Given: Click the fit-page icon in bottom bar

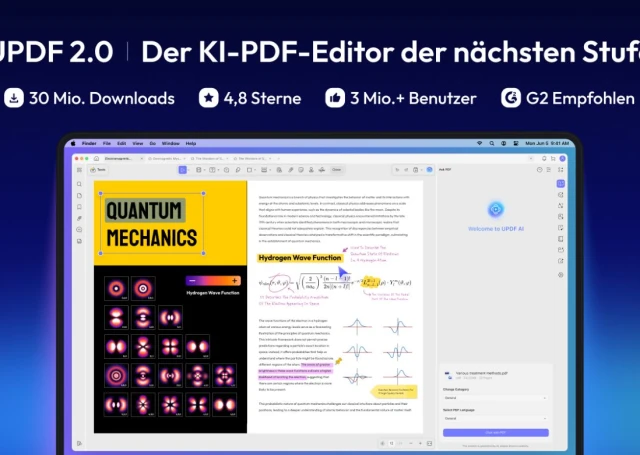Looking at the screenshot, I should click(x=429, y=443).
